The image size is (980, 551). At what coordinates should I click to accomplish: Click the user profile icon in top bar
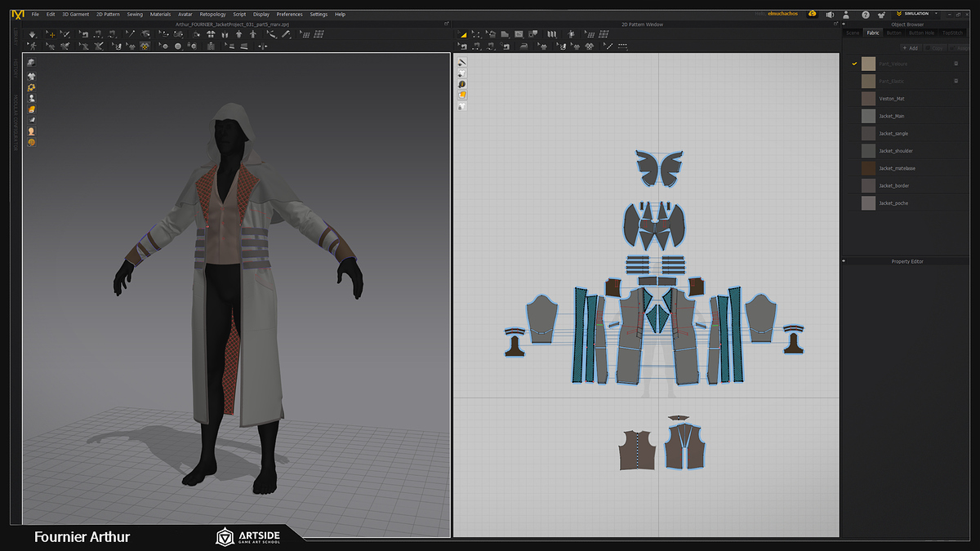tap(848, 14)
